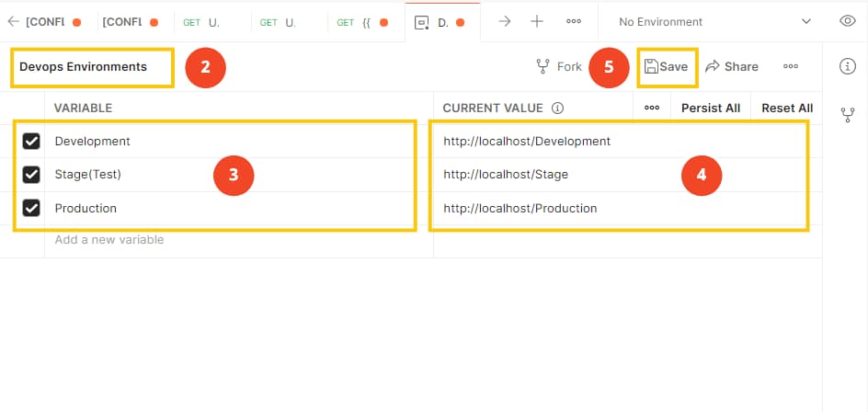The height and width of the screenshot is (412, 868).
Task: Open the info icon in right sidebar
Action: pos(848,66)
